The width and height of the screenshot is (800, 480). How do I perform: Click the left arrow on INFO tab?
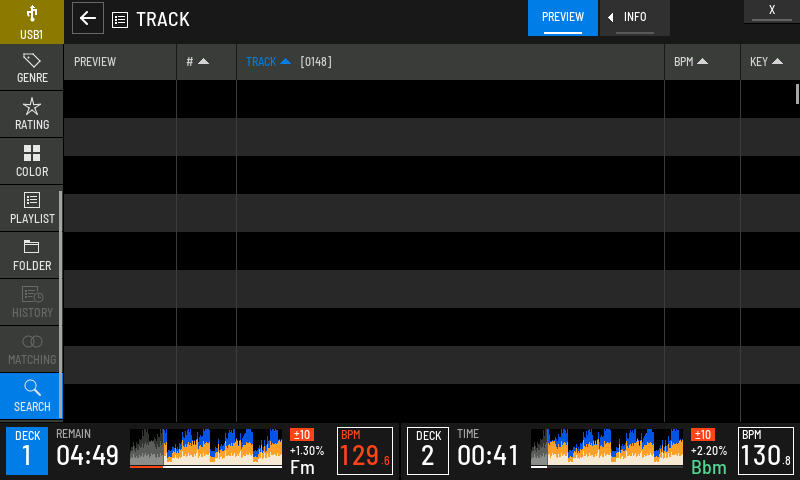(x=610, y=18)
